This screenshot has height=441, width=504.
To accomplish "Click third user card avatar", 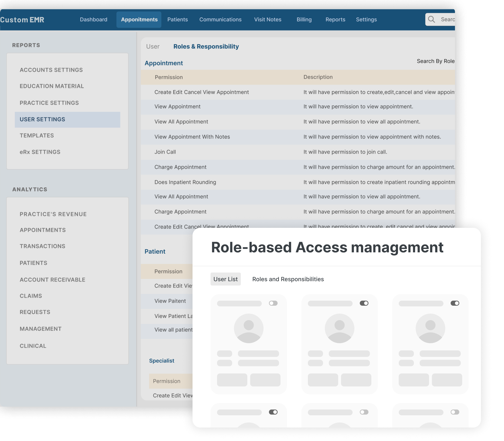I will 430,328.
